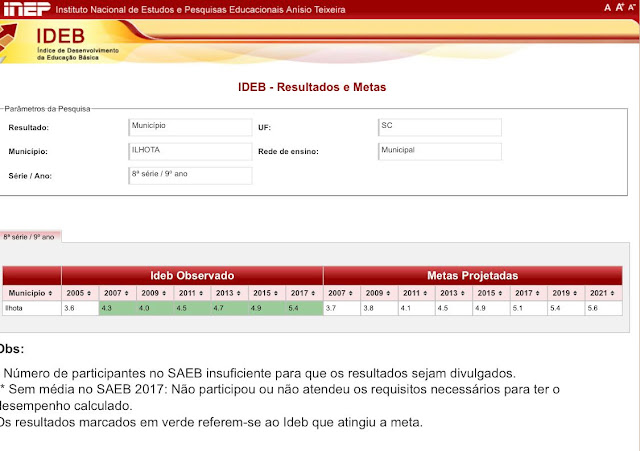The width and height of the screenshot is (640, 451).
Task: Click Instituto Nacional de Estudos header text
Action: (x=200, y=9)
